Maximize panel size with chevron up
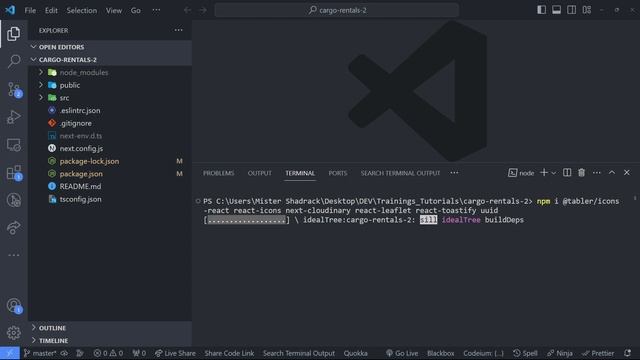The image size is (640, 360). 612,173
